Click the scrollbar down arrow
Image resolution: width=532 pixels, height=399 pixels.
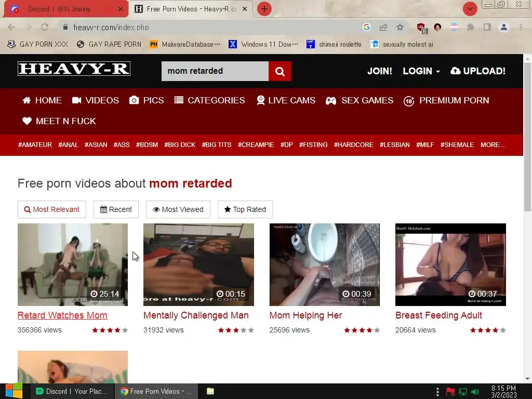click(x=528, y=379)
